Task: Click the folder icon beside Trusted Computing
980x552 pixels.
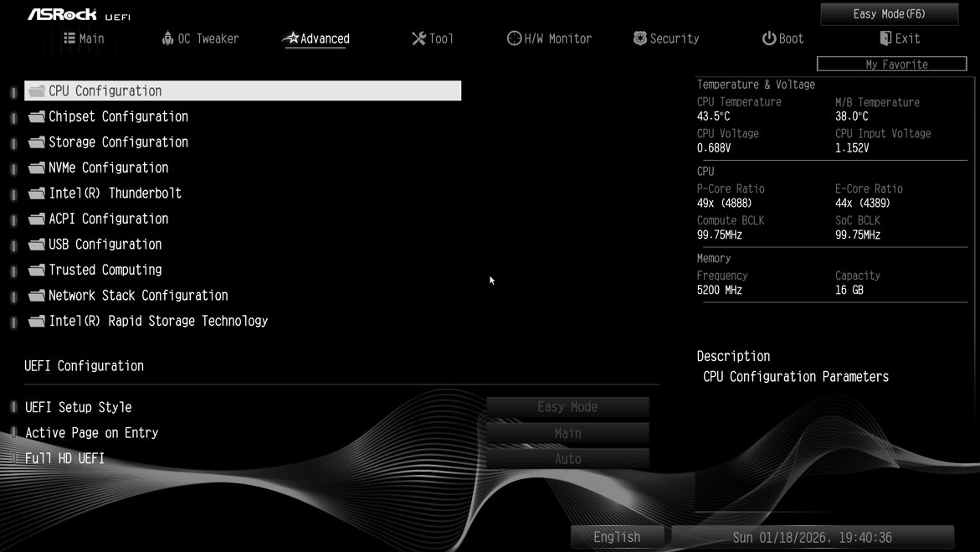Action: (x=35, y=270)
